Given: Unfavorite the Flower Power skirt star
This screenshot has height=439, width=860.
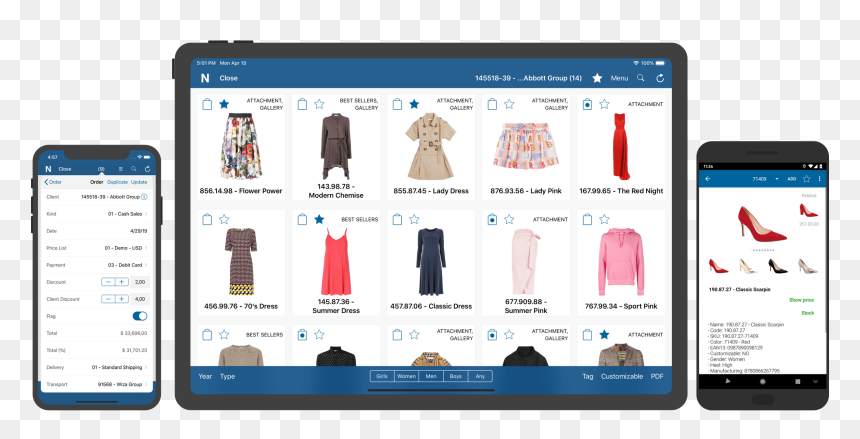Looking at the screenshot, I should (224, 104).
